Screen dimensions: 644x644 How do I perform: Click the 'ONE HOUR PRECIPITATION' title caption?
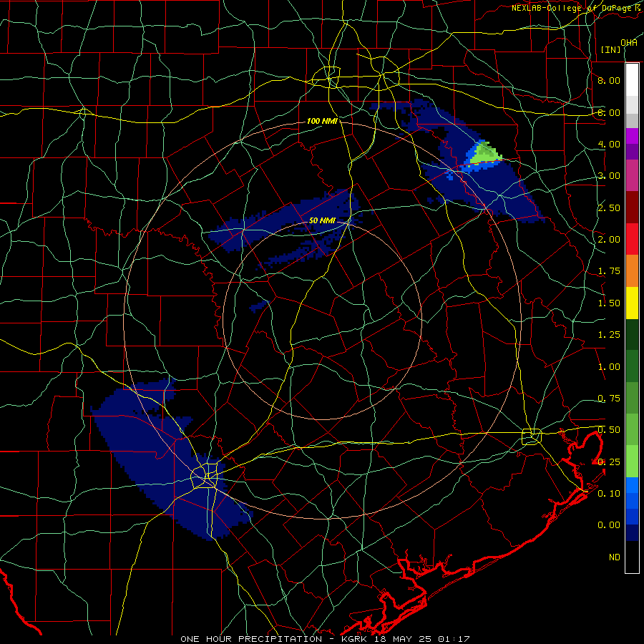[x=251, y=639]
